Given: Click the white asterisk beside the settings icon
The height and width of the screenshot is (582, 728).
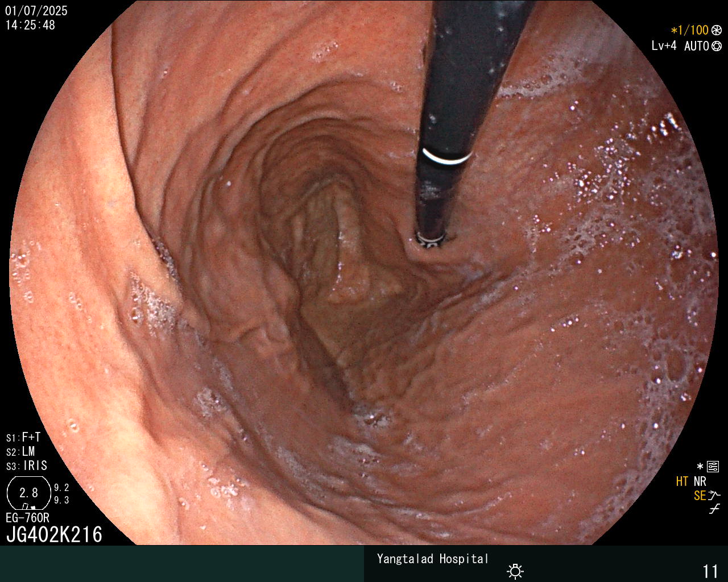Looking at the screenshot, I should point(700,467).
